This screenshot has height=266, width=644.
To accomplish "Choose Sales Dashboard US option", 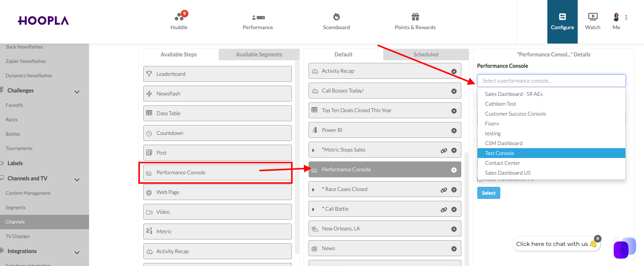I will 551,173.
